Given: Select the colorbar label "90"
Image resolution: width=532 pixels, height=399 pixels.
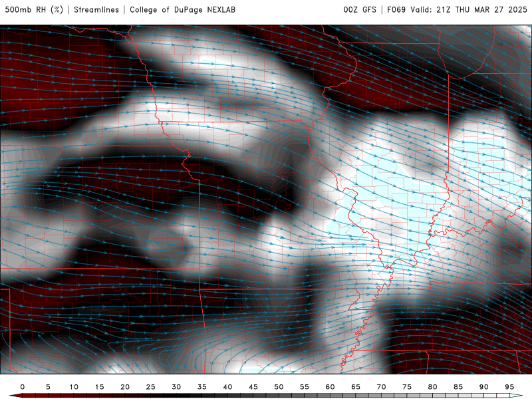Looking at the screenshot, I should pos(483,387).
